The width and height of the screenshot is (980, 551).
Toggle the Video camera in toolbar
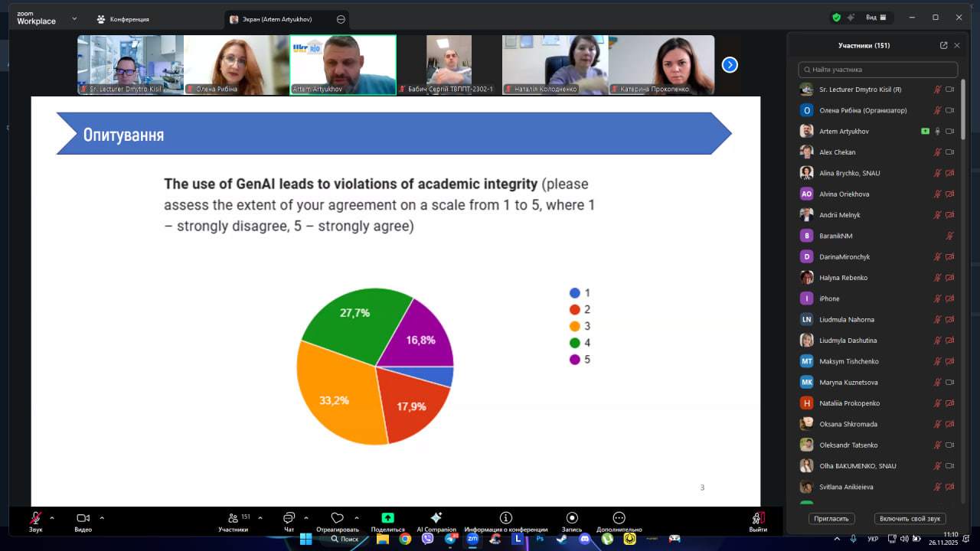(x=83, y=518)
